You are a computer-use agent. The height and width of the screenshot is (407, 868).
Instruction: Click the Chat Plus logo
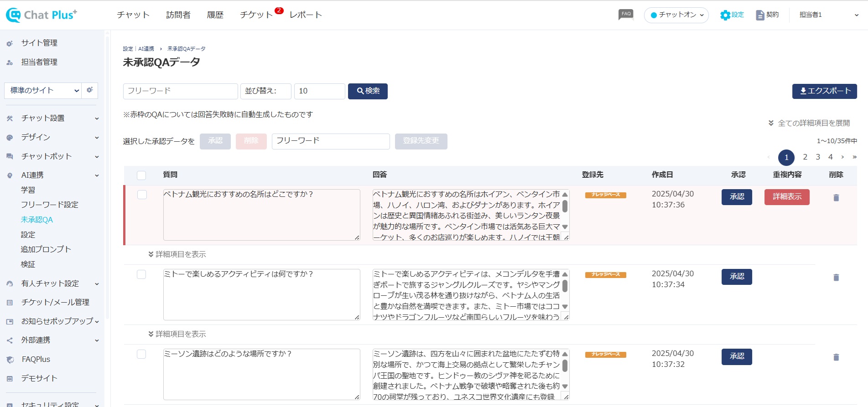pos(42,15)
